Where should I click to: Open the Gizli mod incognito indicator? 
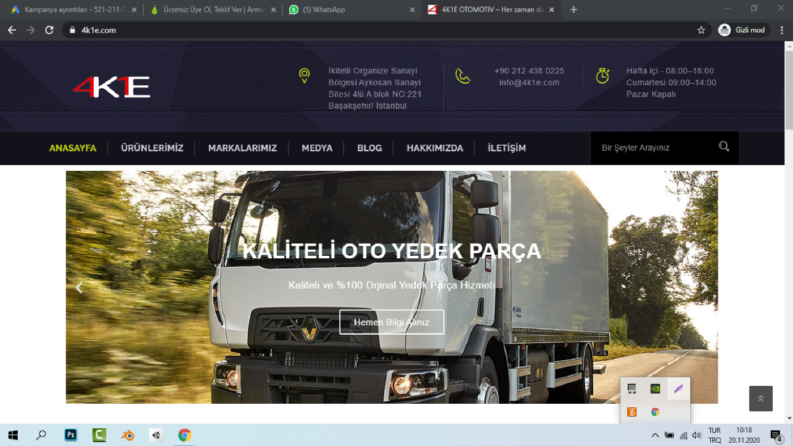click(x=742, y=30)
